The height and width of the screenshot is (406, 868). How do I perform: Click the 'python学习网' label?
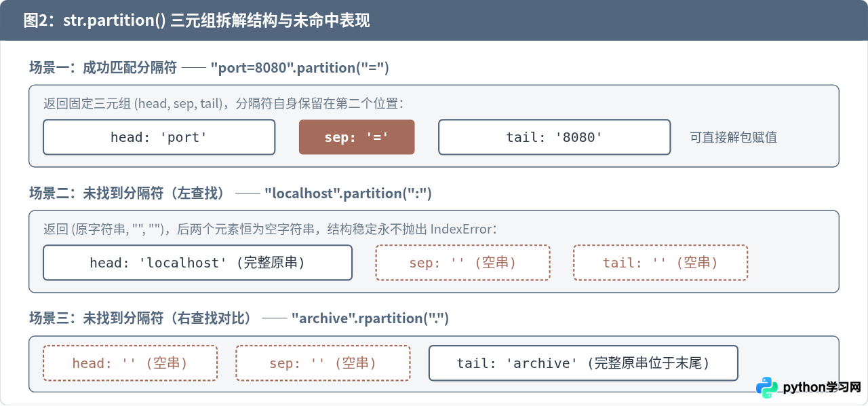pyautogui.click(x=822, y=388)
